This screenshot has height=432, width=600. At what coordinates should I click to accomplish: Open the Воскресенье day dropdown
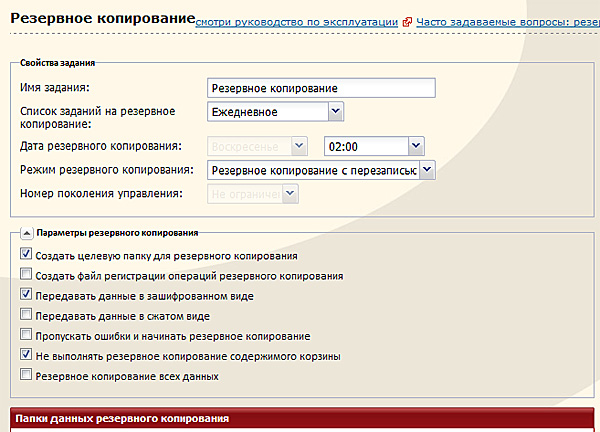(x=256, y=146)
